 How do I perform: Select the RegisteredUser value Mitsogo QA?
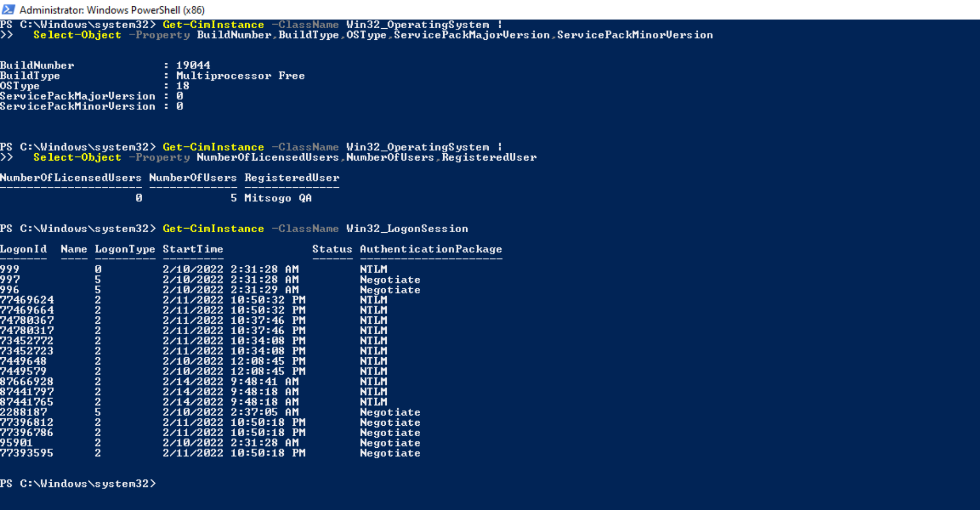pyautogui.click(x=279, y=198)
